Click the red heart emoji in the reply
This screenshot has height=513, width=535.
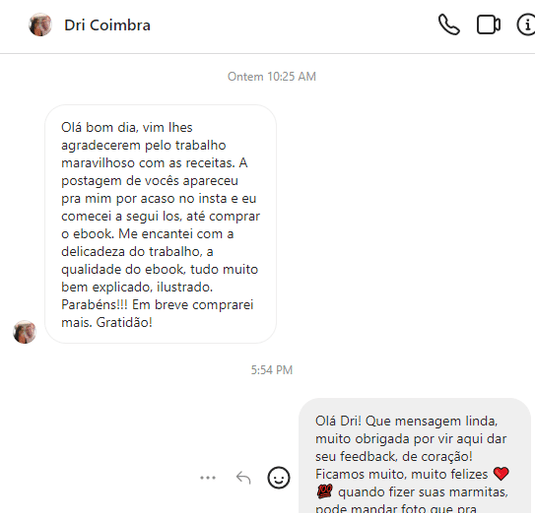point(501,474)
